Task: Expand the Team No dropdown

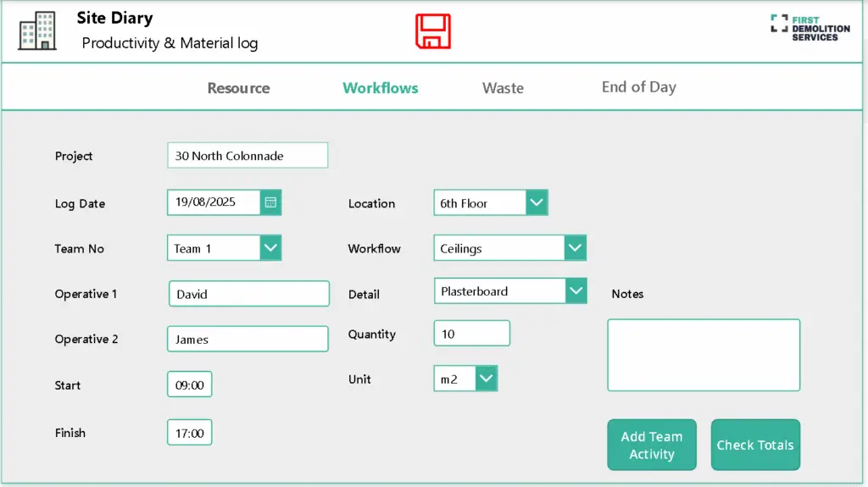Action: pyautogui.click(x=270, y=248)
